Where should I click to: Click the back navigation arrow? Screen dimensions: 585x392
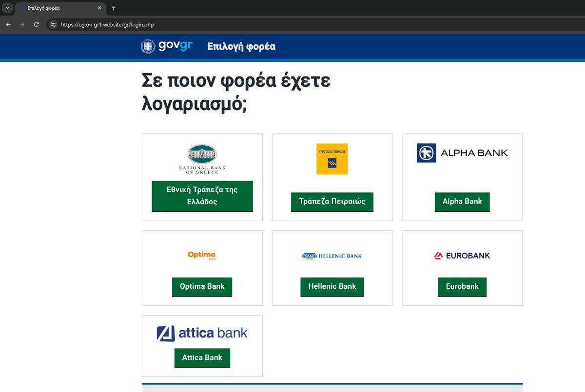(x=8, y=24)
